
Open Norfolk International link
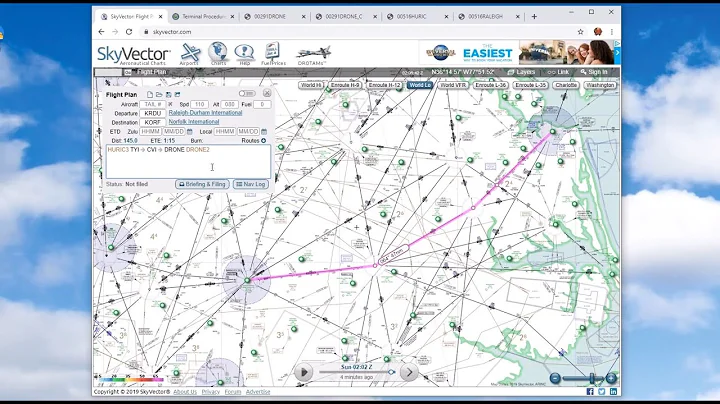194,122
